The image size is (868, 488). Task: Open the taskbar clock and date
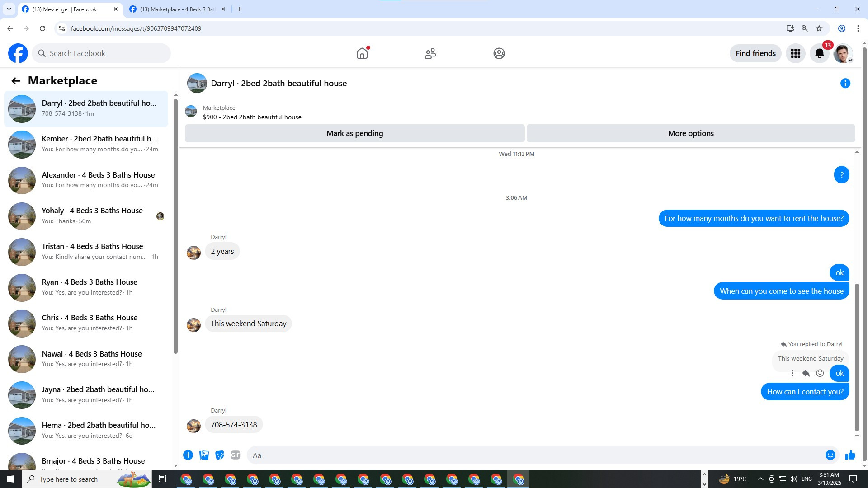pyautogui.click(x=829, y=479)
